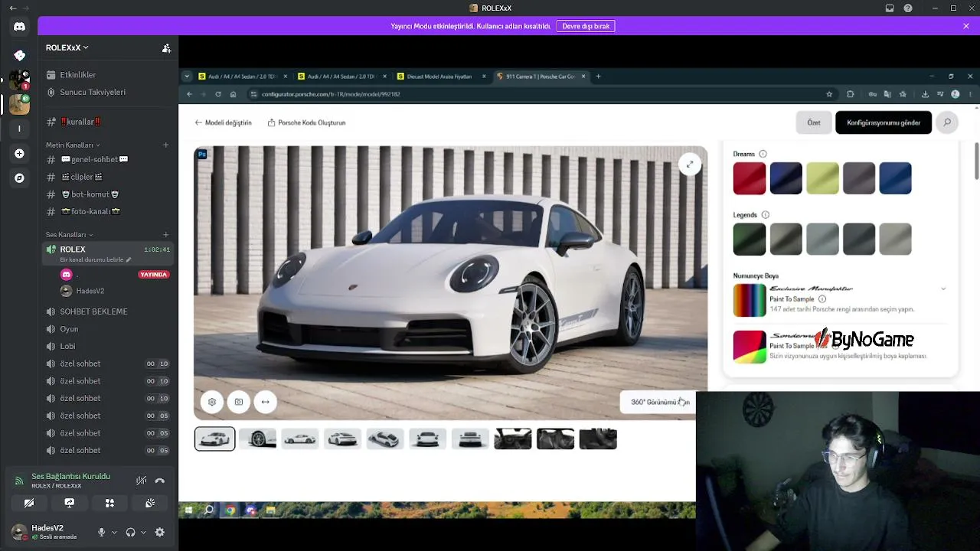The image size is (980, 551).
Task: Deafen Discord headphones audio
Action: point(130,532)
